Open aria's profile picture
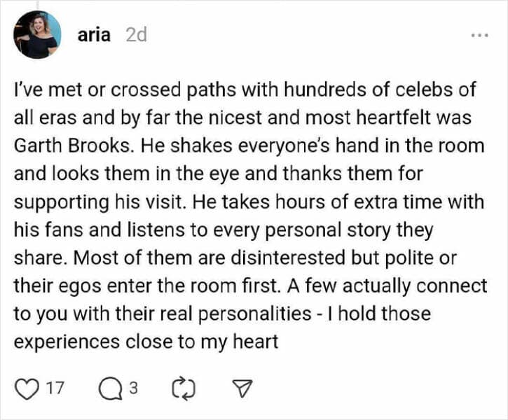The image size is (508, 420). (x=37, y=35)
